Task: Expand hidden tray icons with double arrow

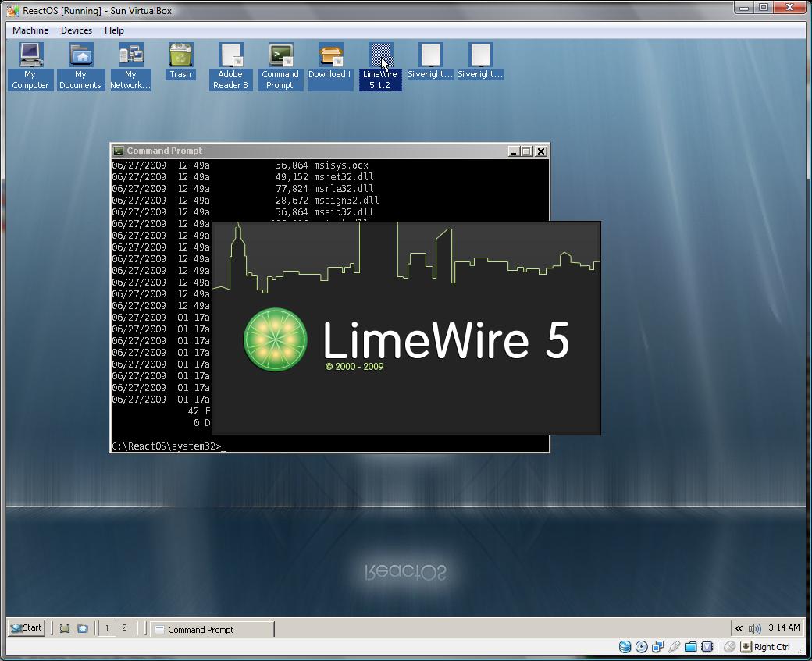Action: 739,628
